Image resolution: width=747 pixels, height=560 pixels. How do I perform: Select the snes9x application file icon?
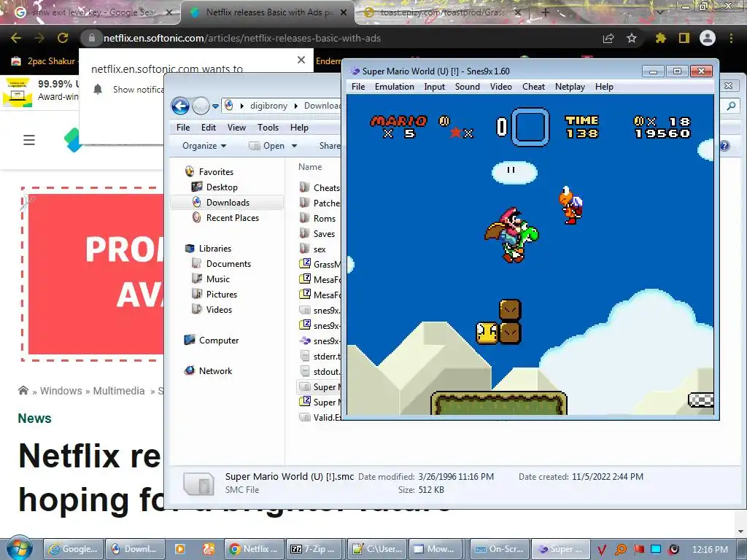coord(305,341)
